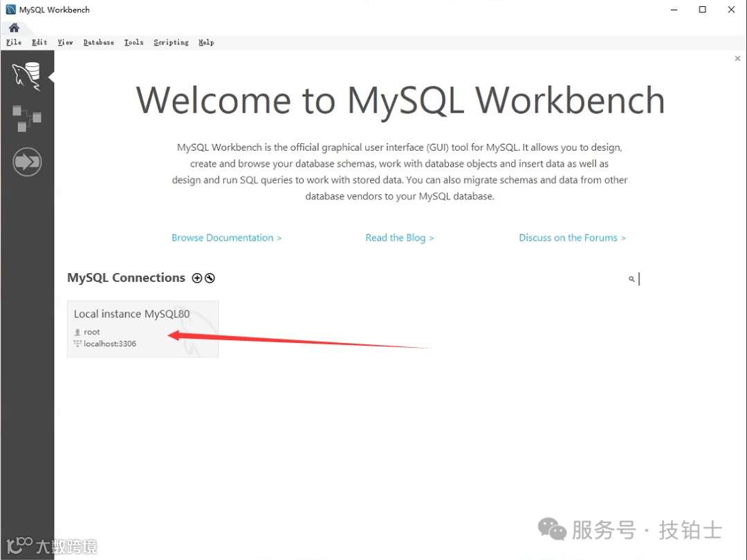Image resolution: width=747 pixels, height=560 pixels.
Task: Open the Tools menu
Action: click(x=134, y=42)
